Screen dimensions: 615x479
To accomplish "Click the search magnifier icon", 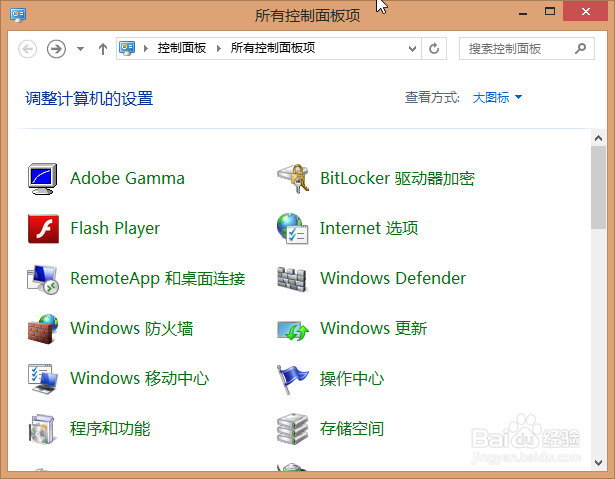I will [580, 48].
